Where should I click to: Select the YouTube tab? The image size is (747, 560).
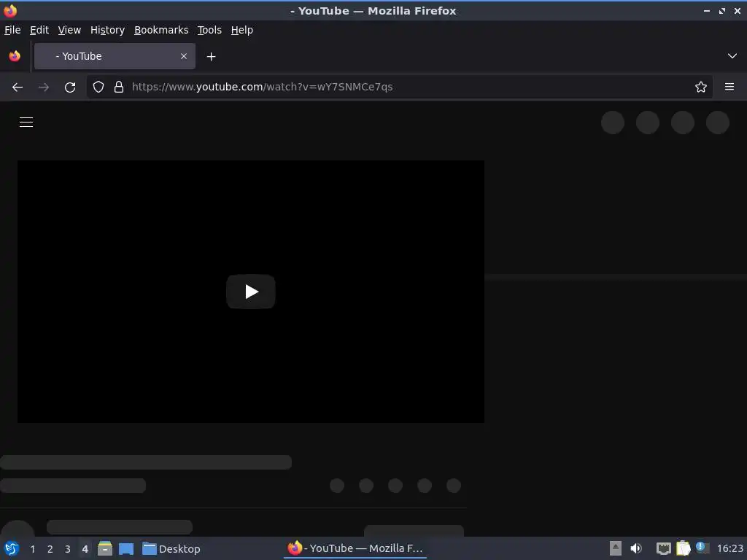click(115, 56)
